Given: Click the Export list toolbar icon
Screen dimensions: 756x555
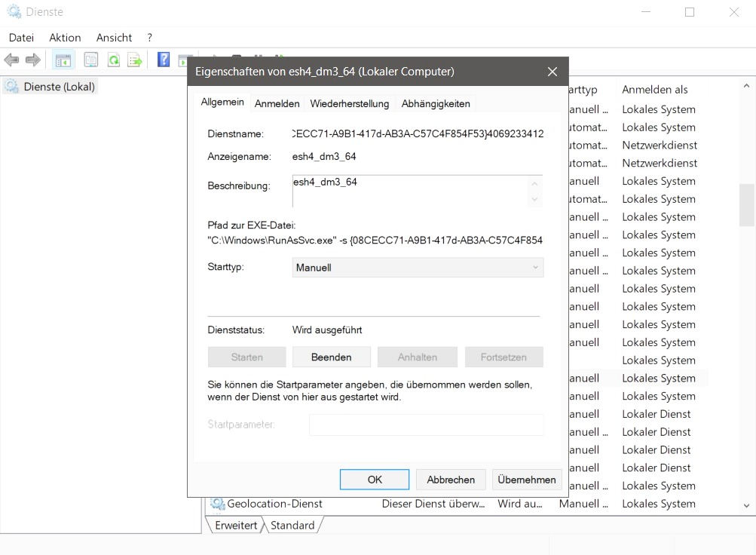Looking at the screenshot, I should pos(135,60).
